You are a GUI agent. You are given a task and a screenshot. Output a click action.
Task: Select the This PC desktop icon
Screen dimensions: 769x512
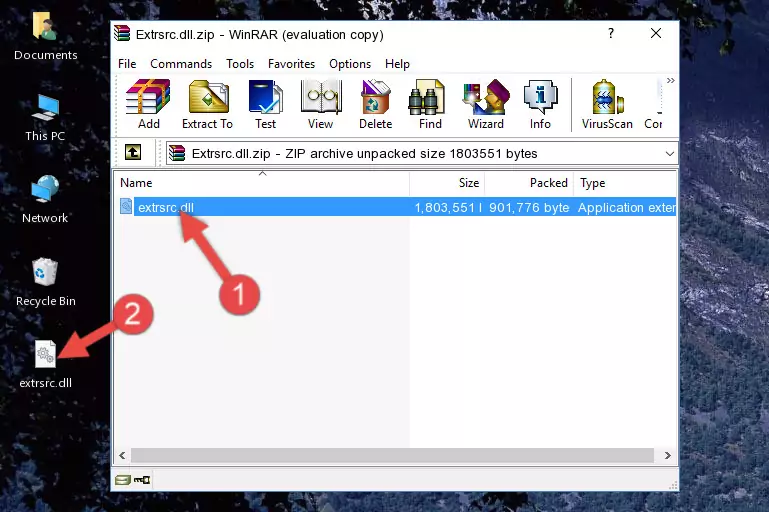(x=45, y=118)
